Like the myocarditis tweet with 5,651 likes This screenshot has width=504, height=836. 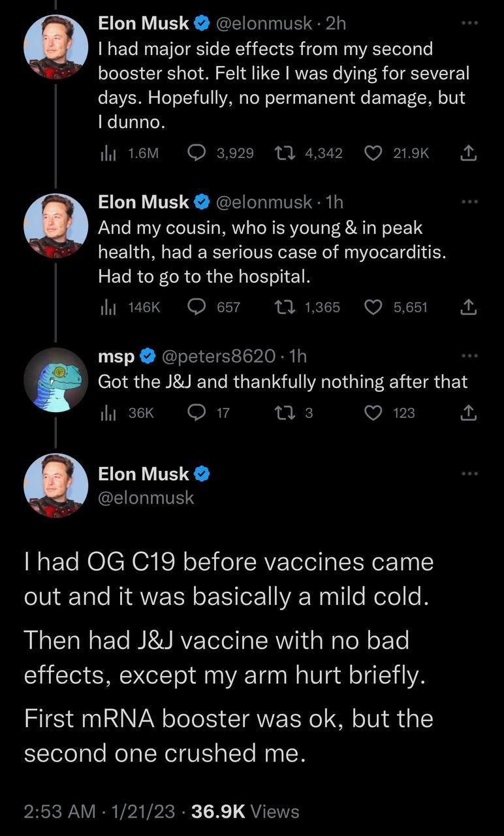(373, 307)
